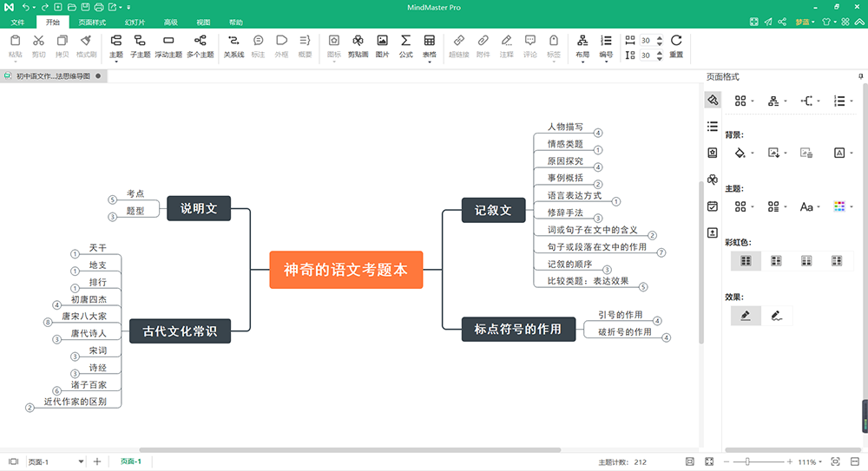Click the fullscreen icon in status bar

click(709, 461)
